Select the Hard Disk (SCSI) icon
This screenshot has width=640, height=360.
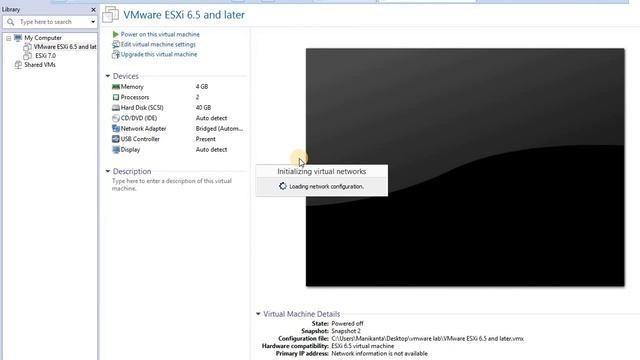[x=116, y=108]
